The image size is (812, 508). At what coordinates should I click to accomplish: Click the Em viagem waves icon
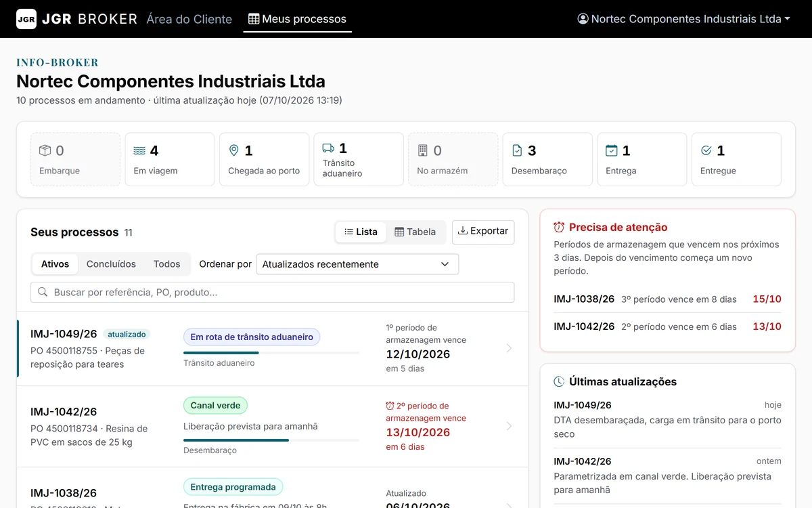[139, 150]
